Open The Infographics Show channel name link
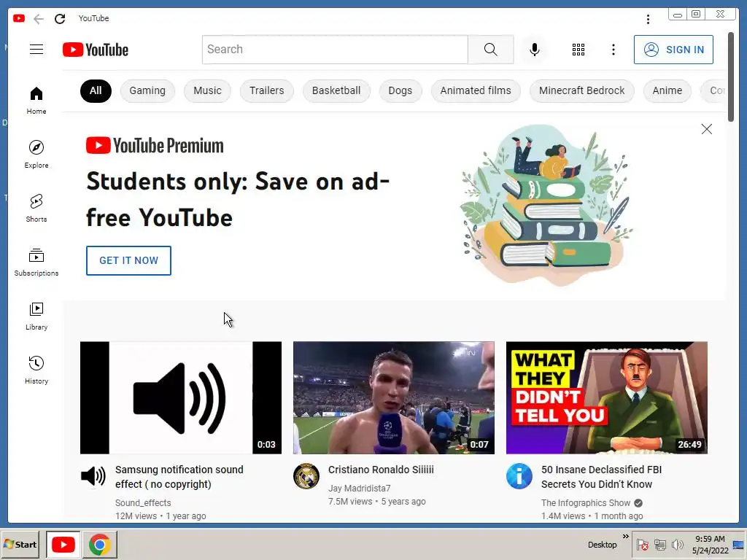The image size is (747, 560). (586, 503)
